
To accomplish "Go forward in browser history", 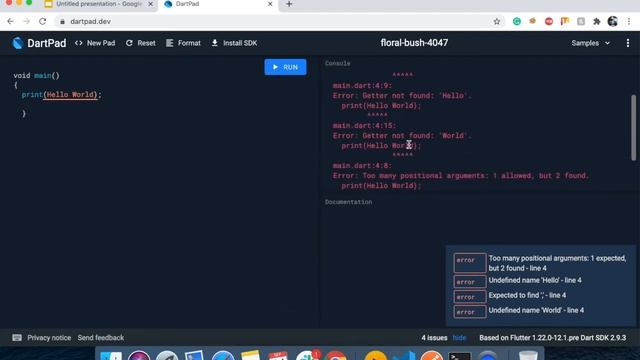I will point(27,21).
